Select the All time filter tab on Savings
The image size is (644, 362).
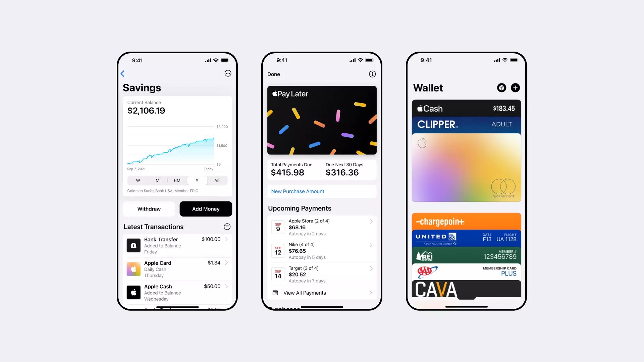point(217,180)
